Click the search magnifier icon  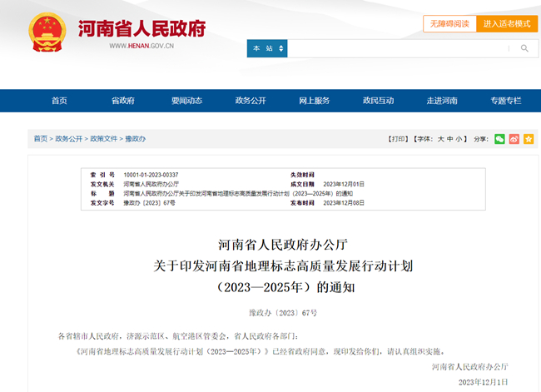coord(524,48)
